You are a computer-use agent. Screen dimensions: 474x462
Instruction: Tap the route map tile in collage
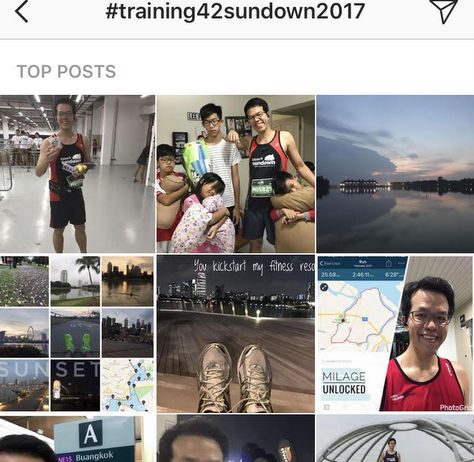click(128, 385)
